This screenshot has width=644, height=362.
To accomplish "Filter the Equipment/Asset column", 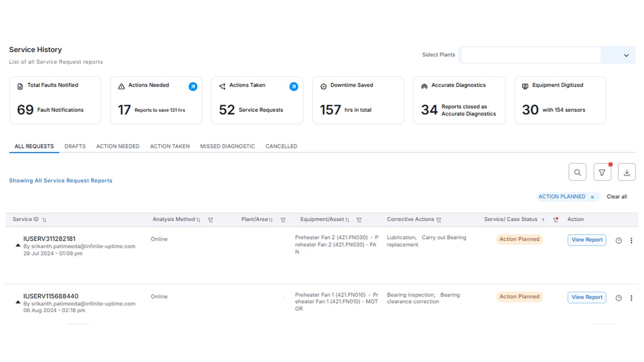I will point(359,220).
